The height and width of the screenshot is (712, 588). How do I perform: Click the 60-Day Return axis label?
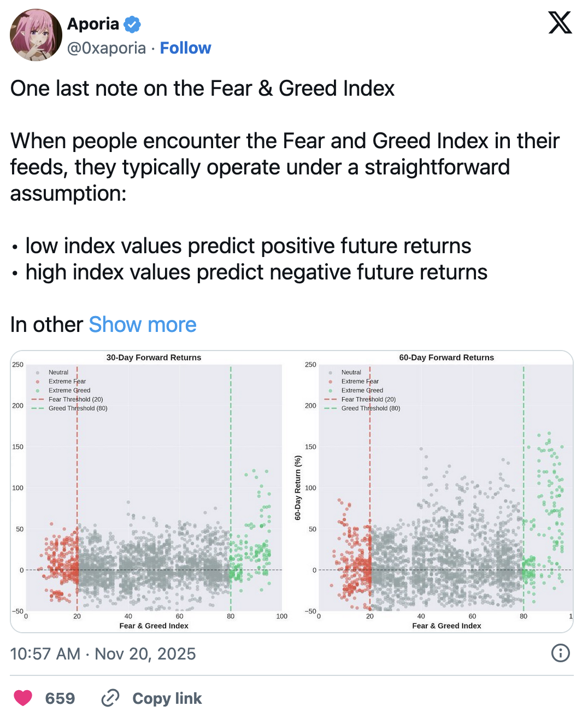pyautogui.click(x=298, y=487)
